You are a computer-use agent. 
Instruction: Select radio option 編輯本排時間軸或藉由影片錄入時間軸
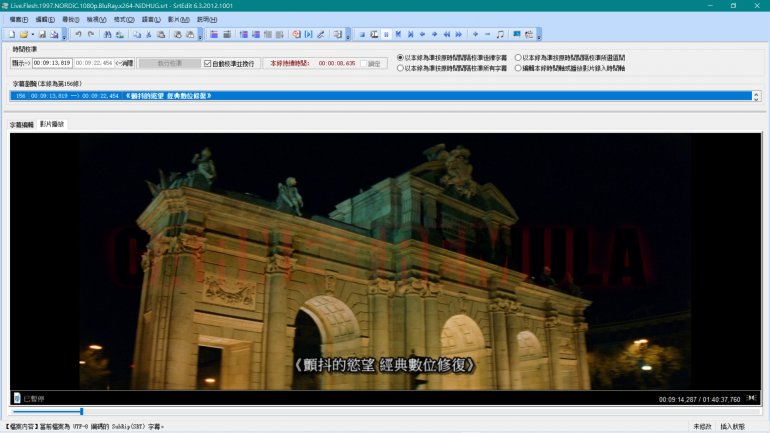[517, 68]
